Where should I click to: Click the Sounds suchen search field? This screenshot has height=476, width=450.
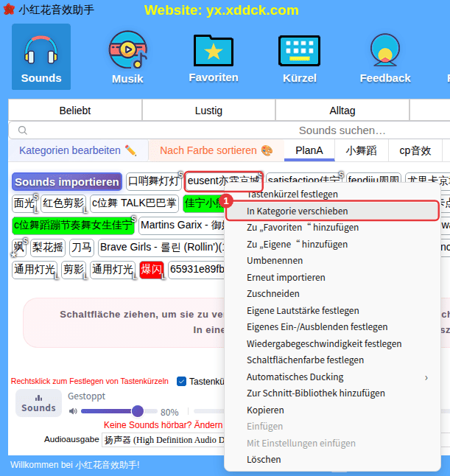(231, 130)
